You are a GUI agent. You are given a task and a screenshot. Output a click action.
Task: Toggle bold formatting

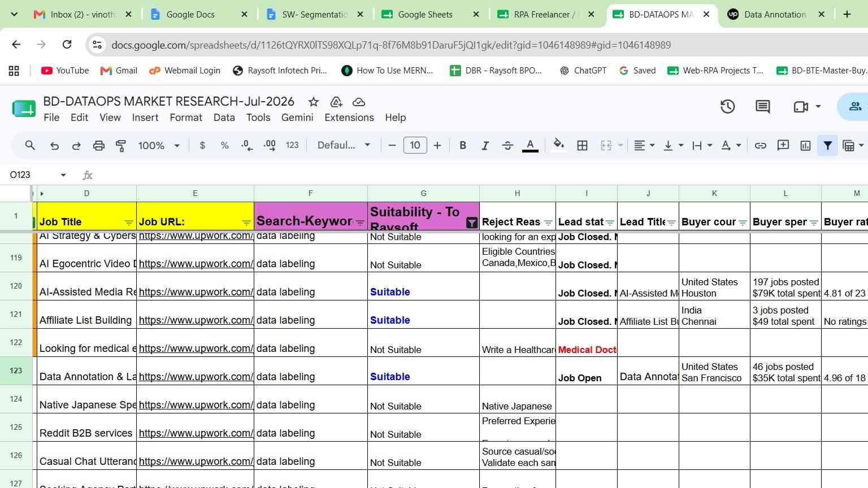(x=463, y=146)
